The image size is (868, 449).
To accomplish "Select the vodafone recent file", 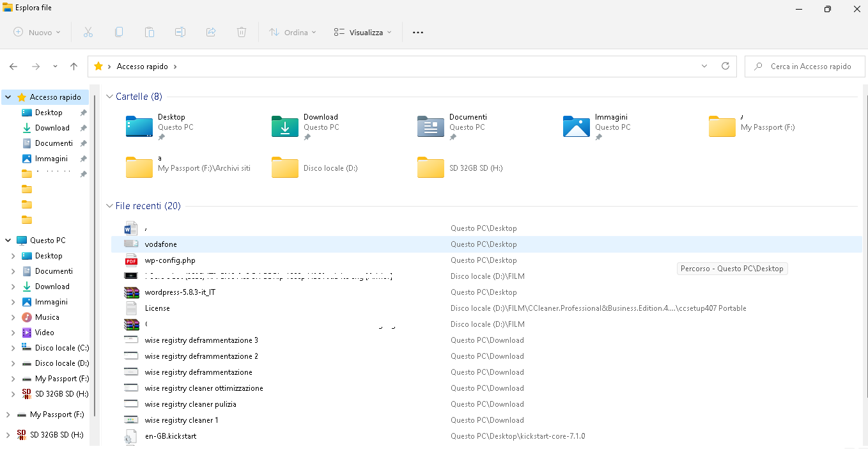I will click(x=486, y=244).
